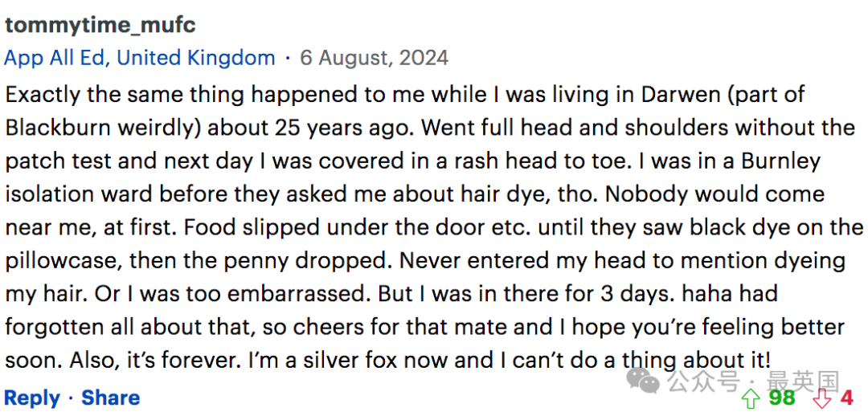
Task: Click the 6 August, 2024 date stamp
Action: (375, 58)
